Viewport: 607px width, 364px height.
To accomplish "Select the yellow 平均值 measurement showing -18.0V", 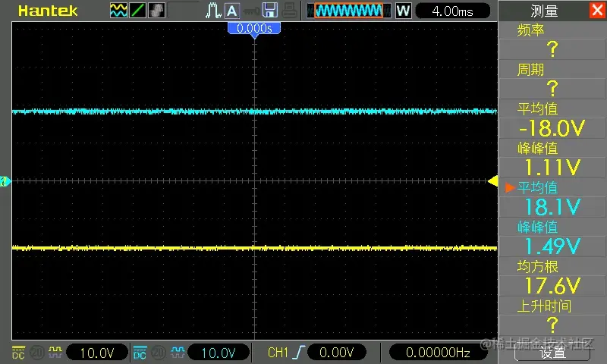I will click(552, 119).
